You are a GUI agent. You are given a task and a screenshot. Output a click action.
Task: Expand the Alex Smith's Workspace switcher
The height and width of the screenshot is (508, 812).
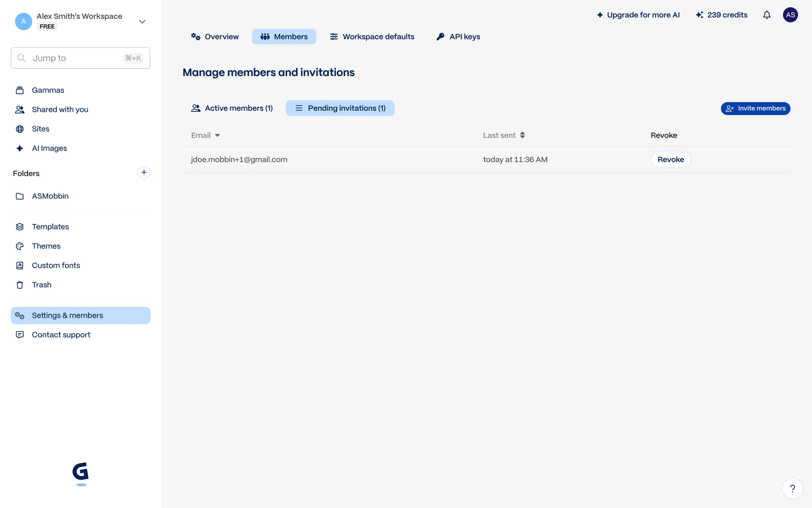pos(142,22)
